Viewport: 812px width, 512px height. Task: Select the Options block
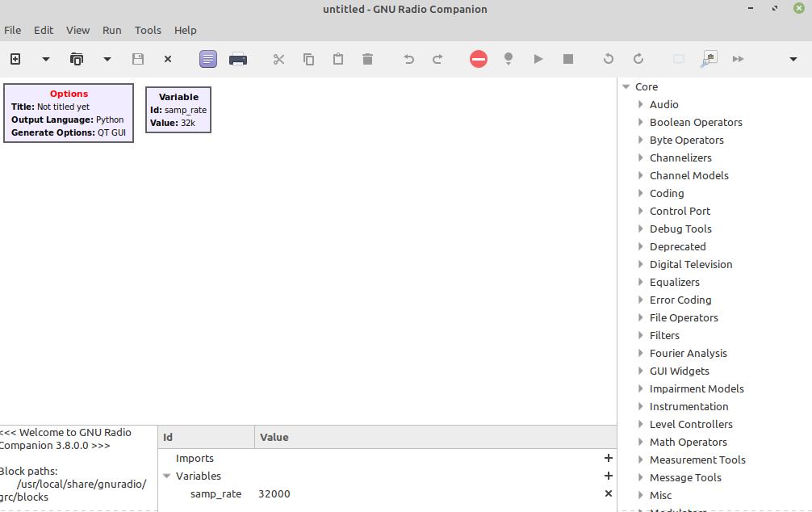coord(69,113)
